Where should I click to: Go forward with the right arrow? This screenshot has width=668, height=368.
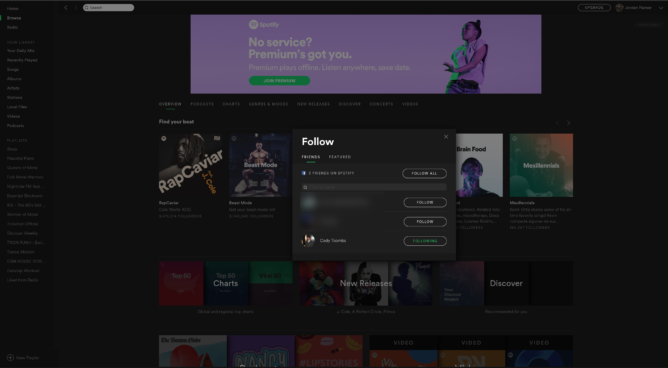point(75,8)
